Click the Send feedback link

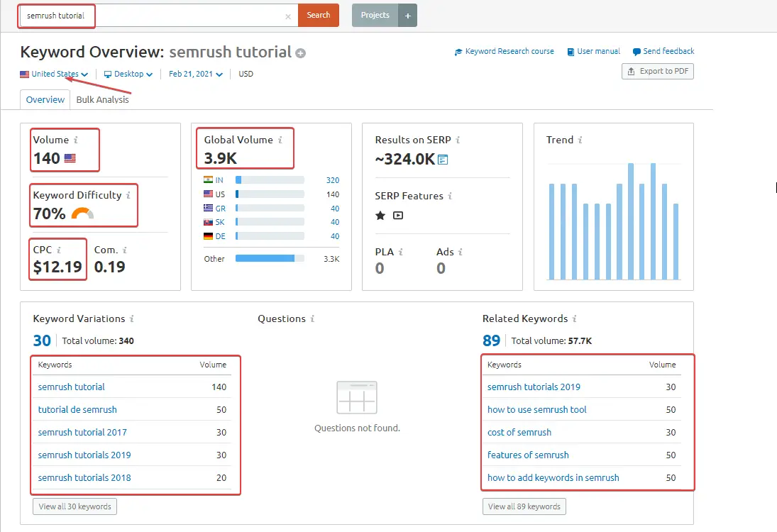coord(663,52)
